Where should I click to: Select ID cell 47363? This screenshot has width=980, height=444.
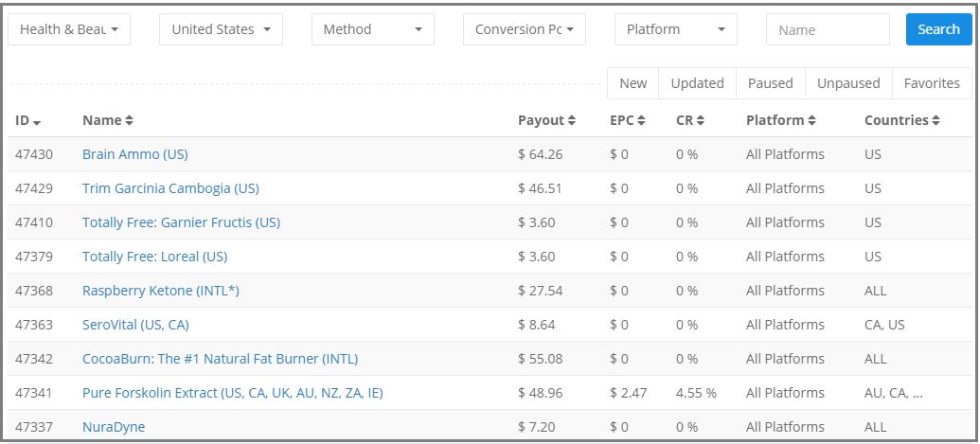coord(34,325)
